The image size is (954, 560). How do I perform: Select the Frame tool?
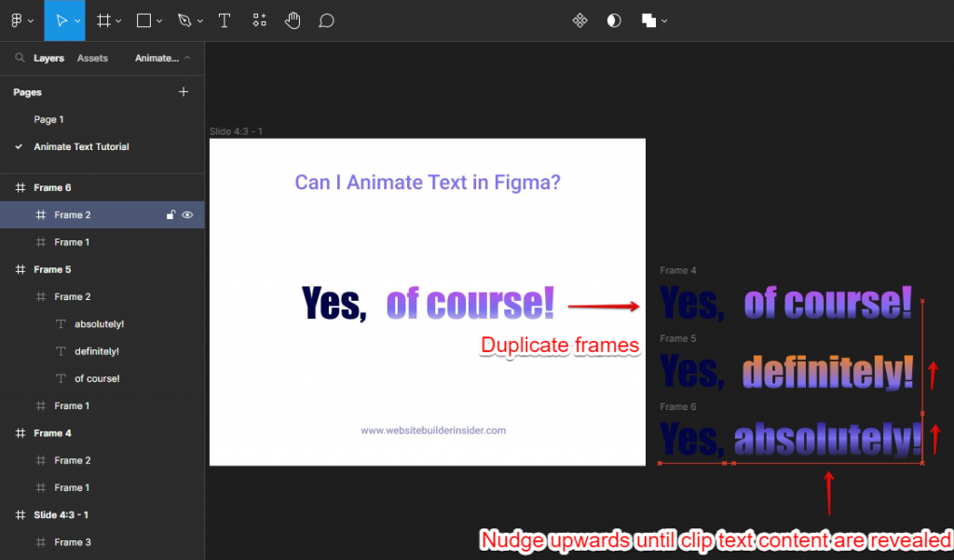[102, 20]
